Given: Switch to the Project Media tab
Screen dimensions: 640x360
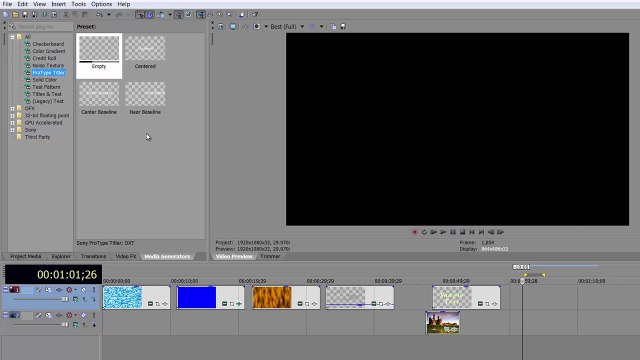Looking at the screenshot, I should [x=25, y=256].
